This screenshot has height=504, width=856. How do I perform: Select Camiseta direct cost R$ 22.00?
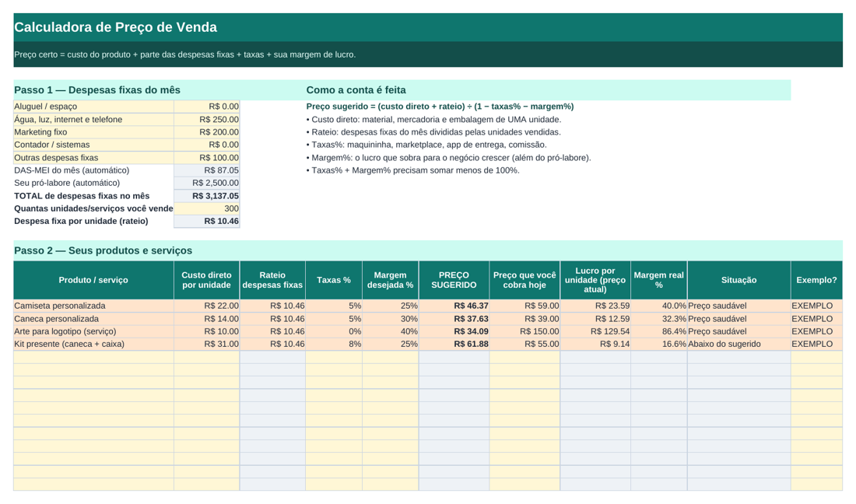point(206,306)
